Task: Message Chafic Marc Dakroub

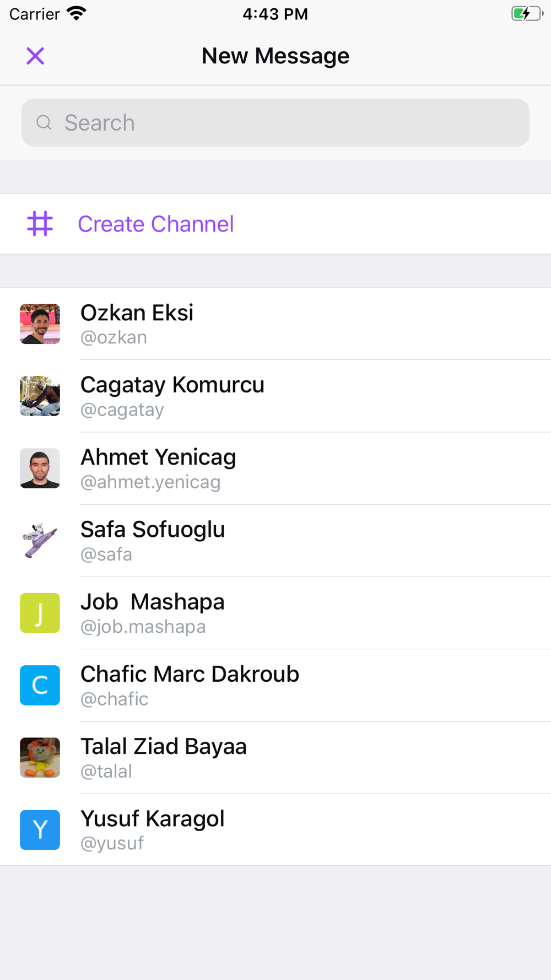Action: [x=275, y=685]
